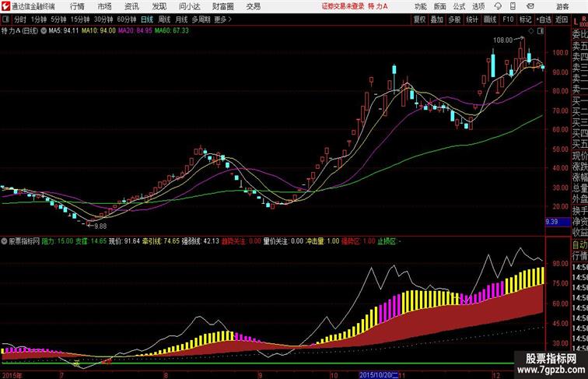Switch to the 多周期 multi-period tab
Screen dimensions: 588x379
[x=201, y=19]
